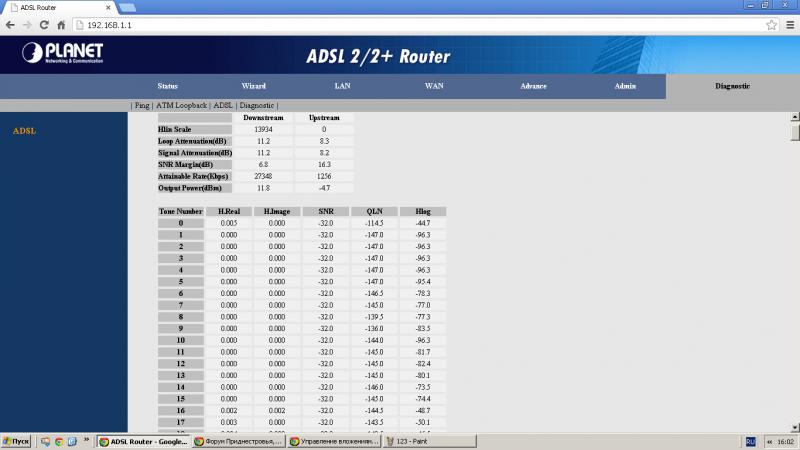Click the PLANET logo
This screenshot has width=800, height=450.
62,54
